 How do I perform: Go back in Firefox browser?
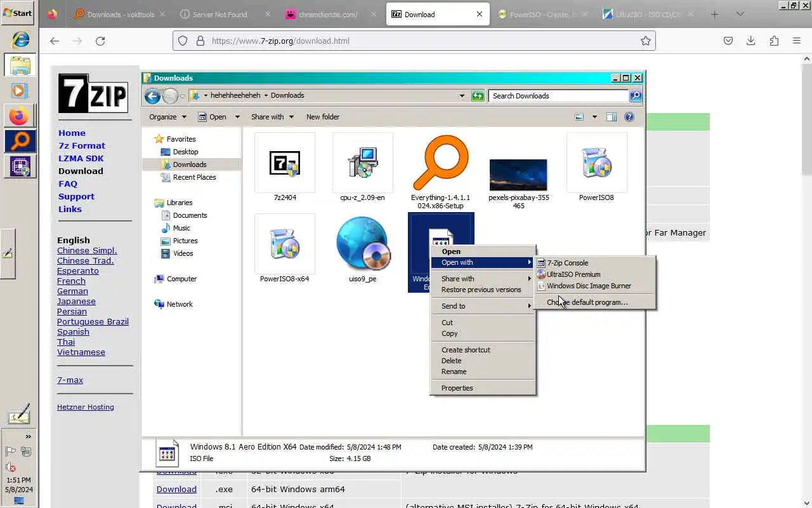55,41
